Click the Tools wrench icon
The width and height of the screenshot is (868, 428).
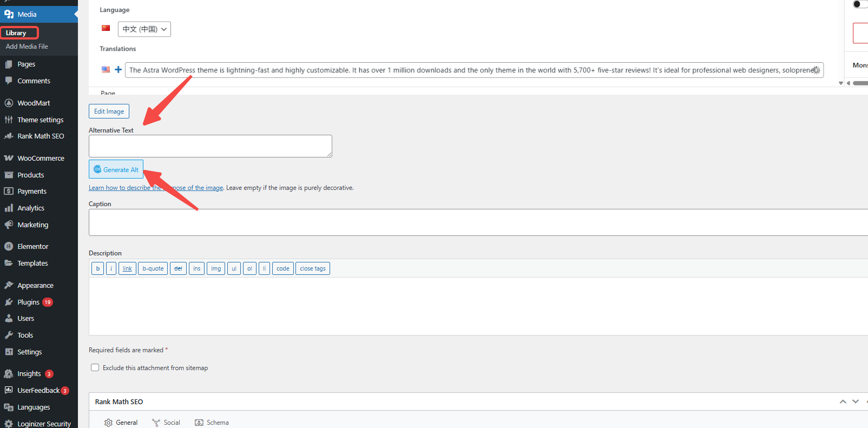pos(9,335)
